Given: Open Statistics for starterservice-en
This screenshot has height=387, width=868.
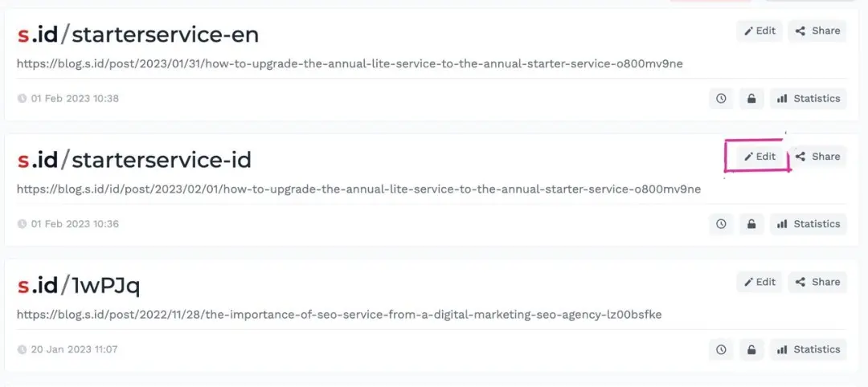Looking at the screenshot, I should (809, 99).
